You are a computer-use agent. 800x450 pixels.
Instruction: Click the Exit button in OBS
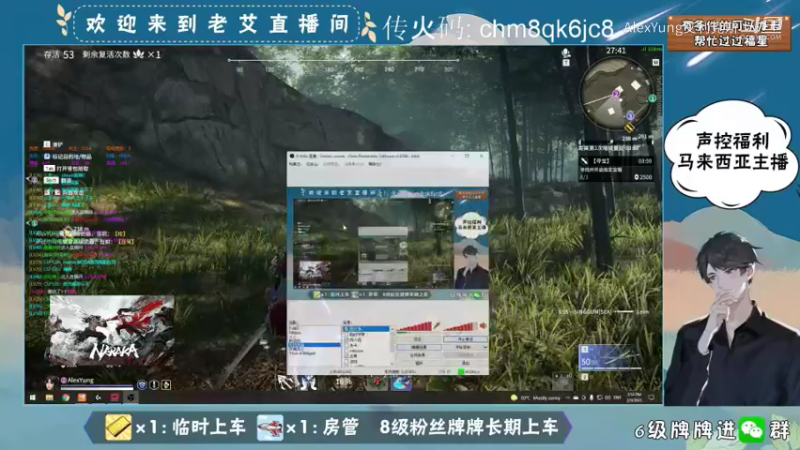pos(465,363)
